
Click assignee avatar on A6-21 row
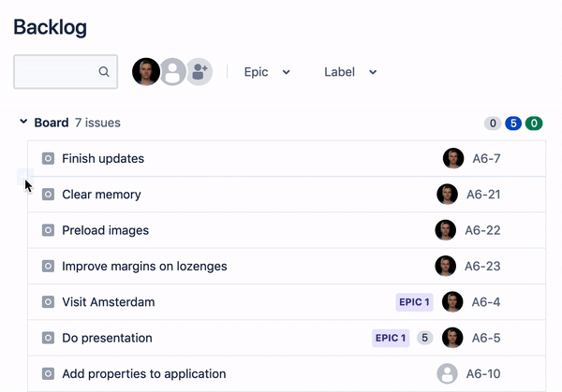(x=447, y=194)
